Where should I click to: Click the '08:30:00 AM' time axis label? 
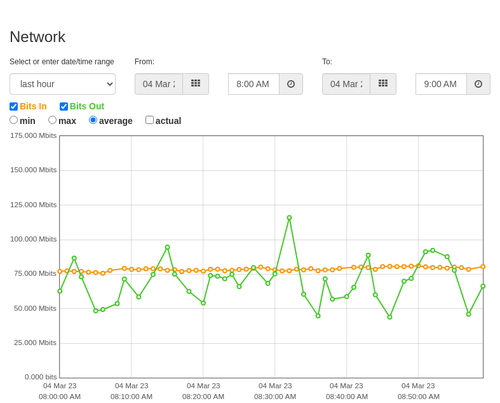275,397
